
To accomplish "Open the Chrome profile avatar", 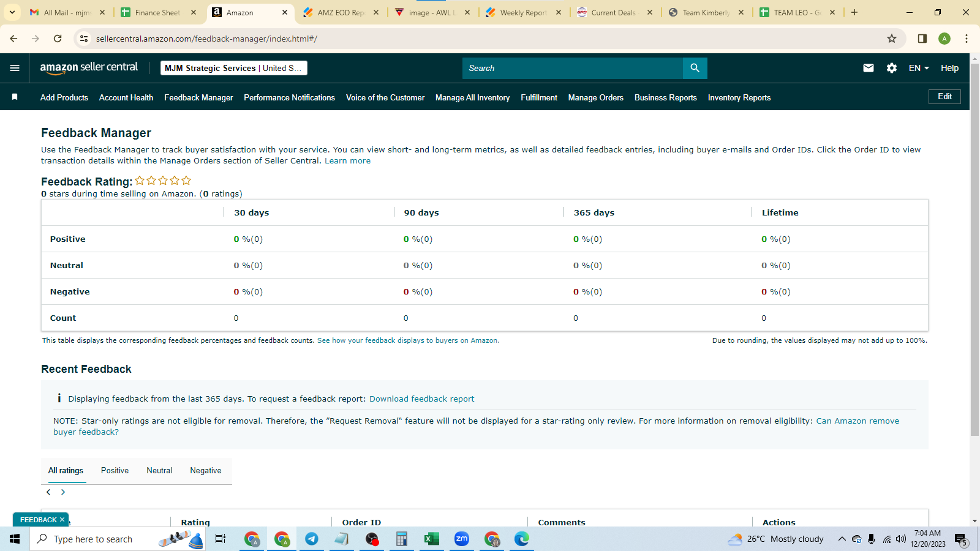I will [x=944, y=39].
